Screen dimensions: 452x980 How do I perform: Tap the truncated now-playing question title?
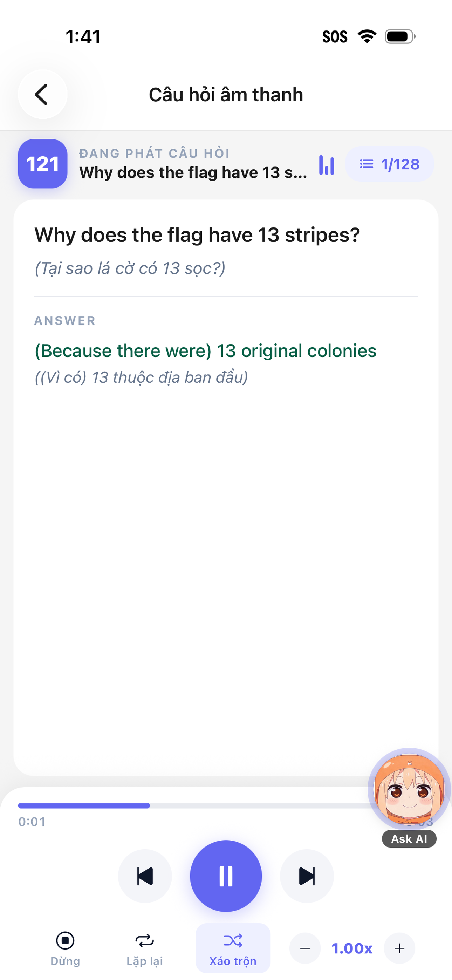(x=193, y=173)
